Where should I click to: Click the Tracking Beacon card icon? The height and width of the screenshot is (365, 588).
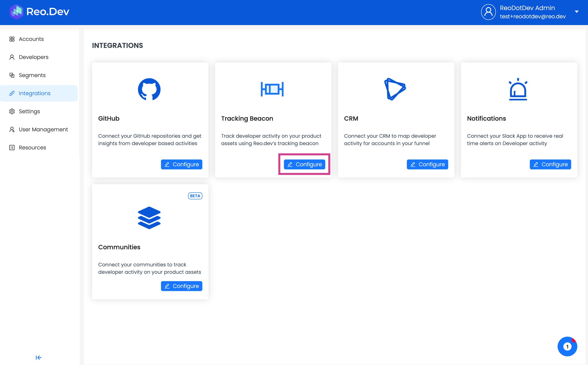272,89
